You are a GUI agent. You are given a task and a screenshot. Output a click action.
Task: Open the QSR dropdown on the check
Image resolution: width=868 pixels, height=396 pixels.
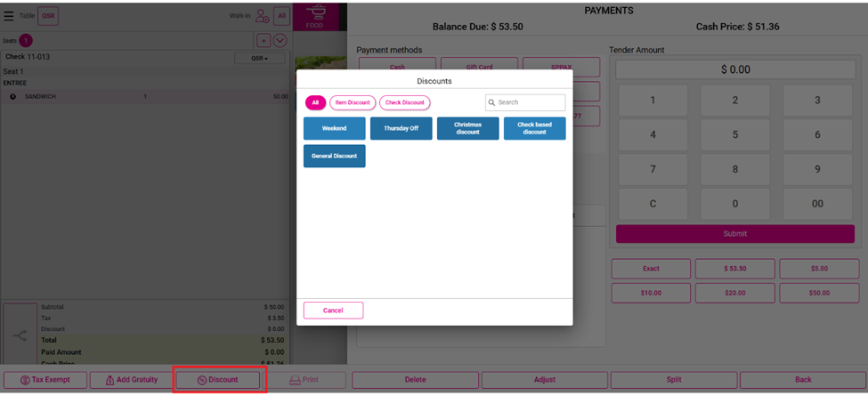tap(259, 59)
